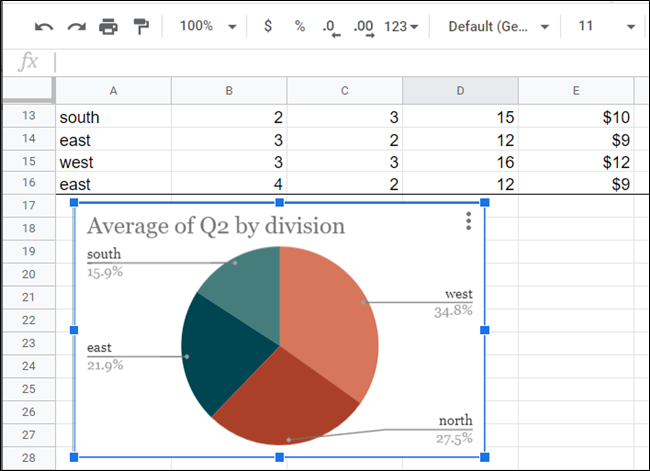Select row 24 header
This screenshot has height=471, width=650.
click(29, 366)
